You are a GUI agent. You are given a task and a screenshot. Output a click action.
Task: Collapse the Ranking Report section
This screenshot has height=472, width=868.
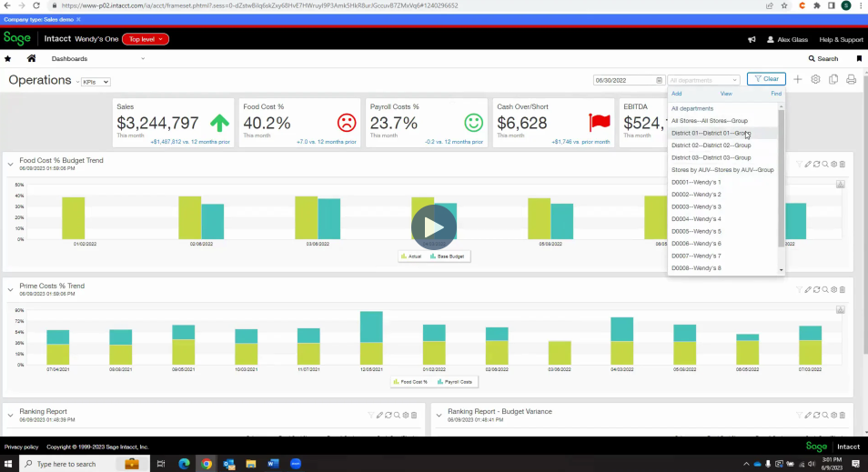click(11, 415)
